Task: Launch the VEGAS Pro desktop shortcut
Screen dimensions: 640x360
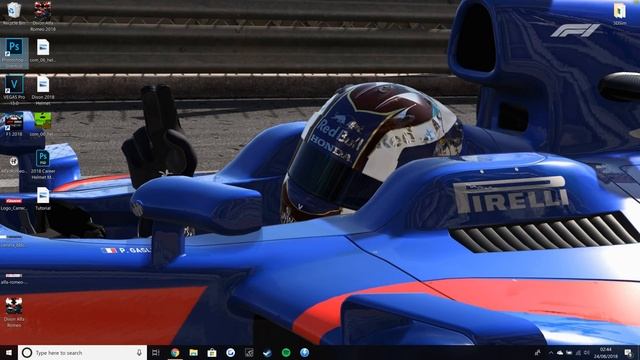Action: (14, 90)
